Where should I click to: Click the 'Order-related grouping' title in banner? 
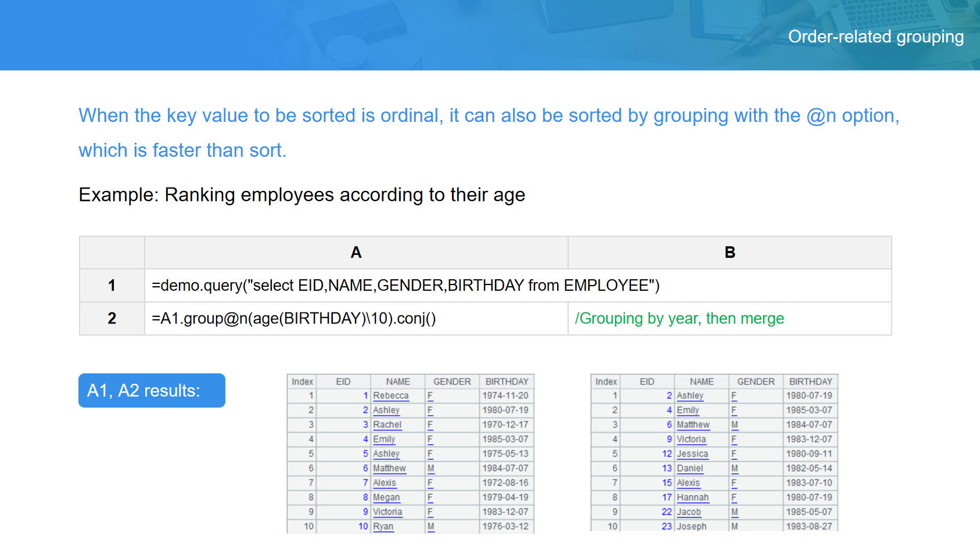[875, 37]
